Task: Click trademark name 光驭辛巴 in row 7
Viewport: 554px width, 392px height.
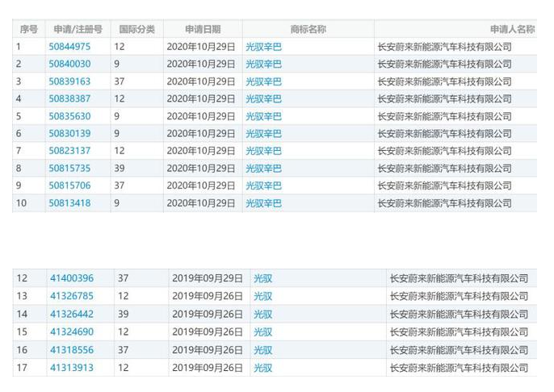Action: [x=263, y=151]
